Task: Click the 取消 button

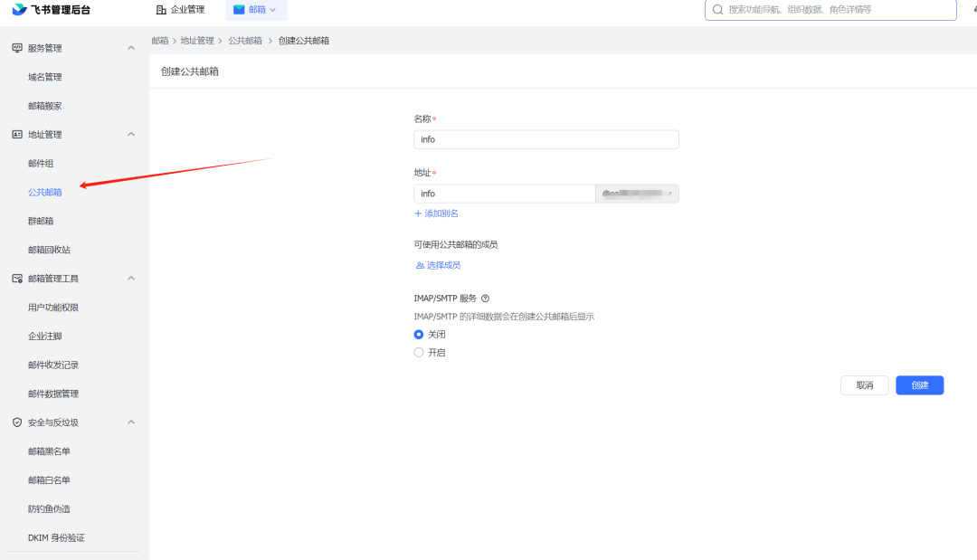Action: (864, 385)
